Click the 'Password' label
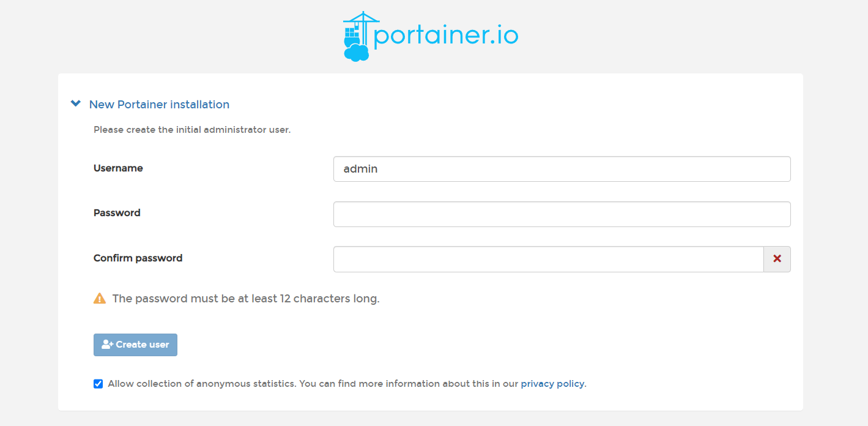This screenshot has width=868, height=426. [117, 213]
